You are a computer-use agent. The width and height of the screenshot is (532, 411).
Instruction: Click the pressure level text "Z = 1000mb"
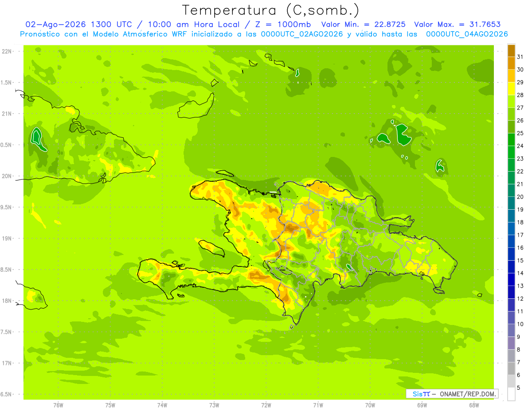tap(282, 25)
